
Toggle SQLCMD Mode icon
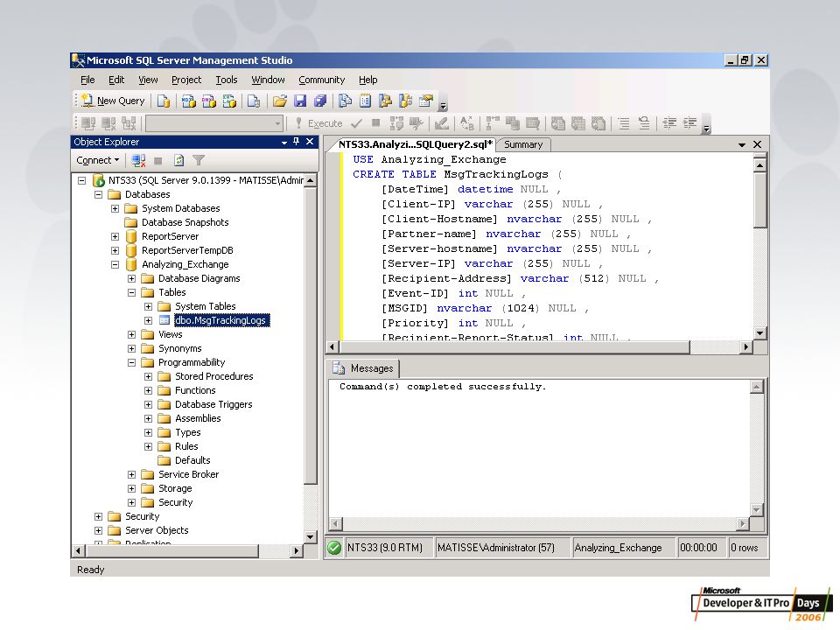tap(533, 123)
